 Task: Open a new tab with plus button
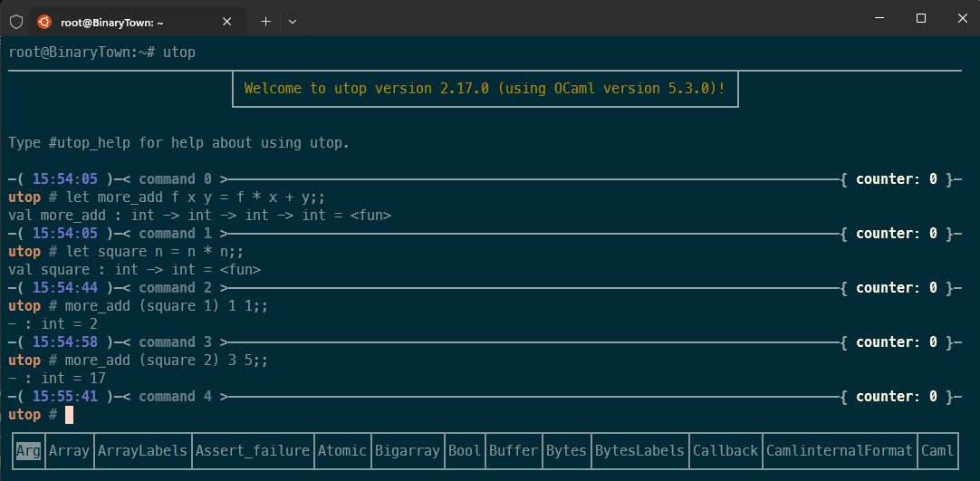(x=265, y=21)
